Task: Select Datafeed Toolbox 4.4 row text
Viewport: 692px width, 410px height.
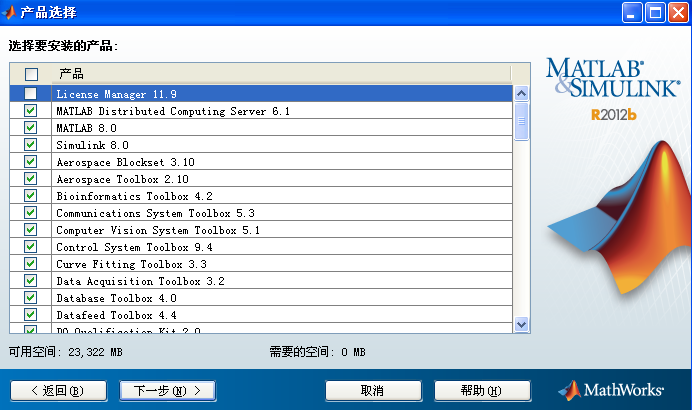Action: pos(117,315)
